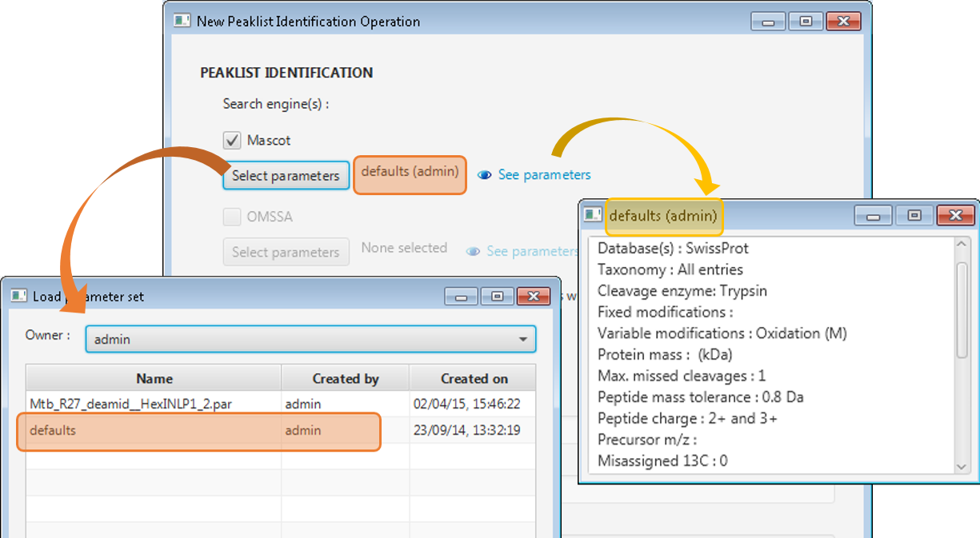Minimize the Load parameter set window
Screen dimensions: 980x538
462,297
